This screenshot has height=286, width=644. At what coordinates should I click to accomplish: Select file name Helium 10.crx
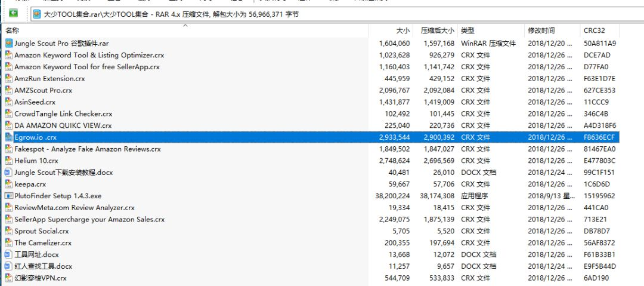coord(36,161)
